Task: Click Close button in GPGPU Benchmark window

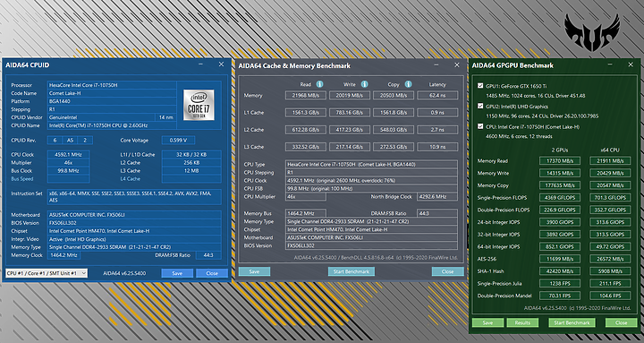Action: click(622, 322)
